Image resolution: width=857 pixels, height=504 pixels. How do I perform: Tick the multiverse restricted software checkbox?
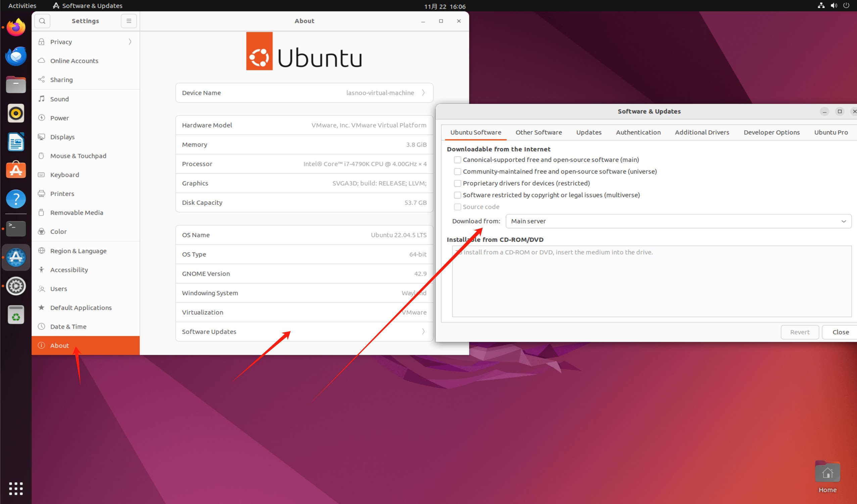tap(458, 195)
